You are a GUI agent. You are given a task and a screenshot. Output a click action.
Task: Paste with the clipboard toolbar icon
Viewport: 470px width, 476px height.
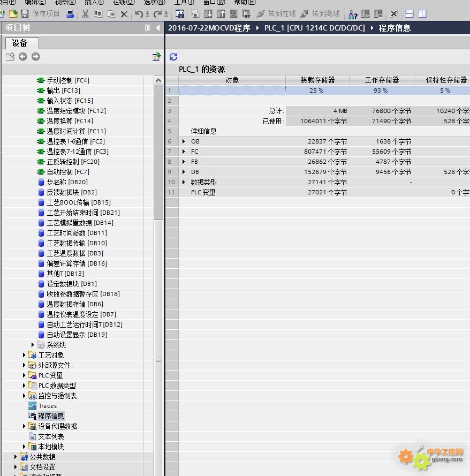[111, 14]
